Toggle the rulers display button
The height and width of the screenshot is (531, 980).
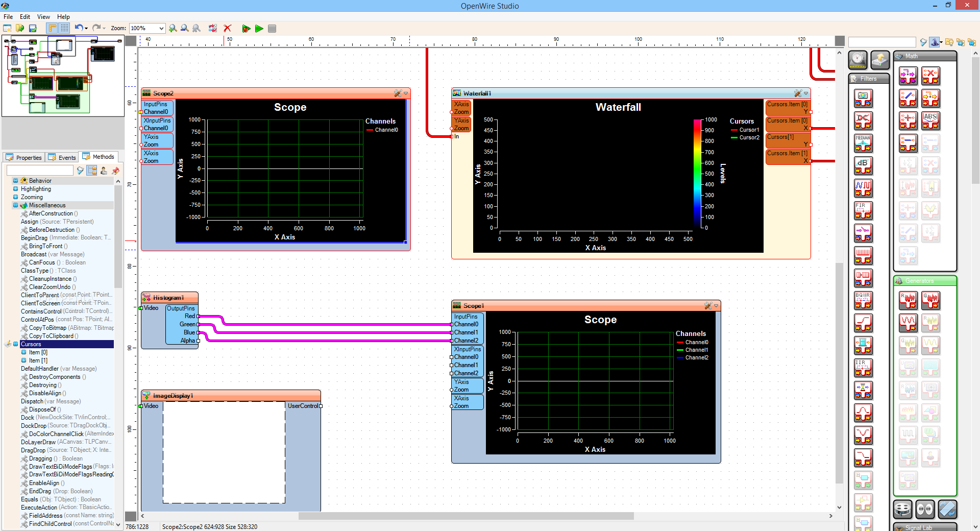pyautogui.click(x=52, y=29)
